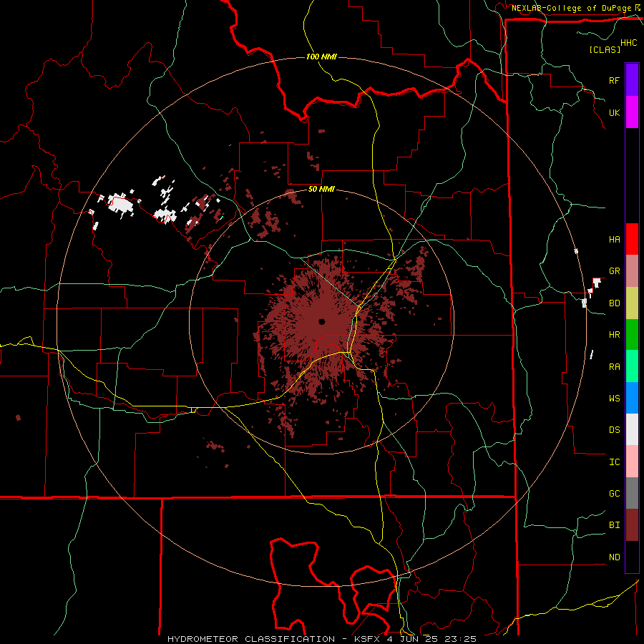
Task: Click the HA legend label
Action: pyautogui.click(x=614, y=239)
